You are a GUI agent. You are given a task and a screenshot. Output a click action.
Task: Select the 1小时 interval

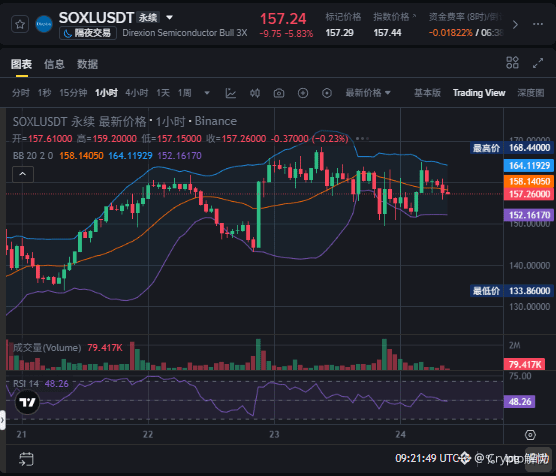106,93
